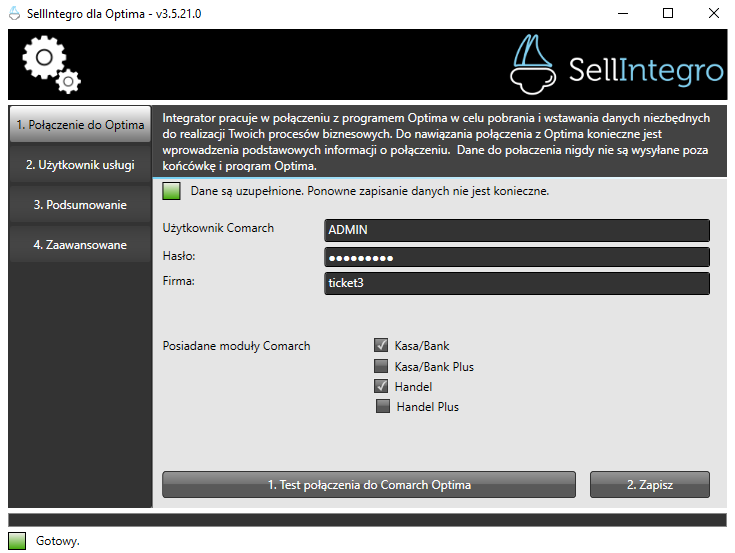Click 'Dane są uzupełnione' message text
This screenshot has height=553, width=735.
pyautogui.click(x=370, y=191)
